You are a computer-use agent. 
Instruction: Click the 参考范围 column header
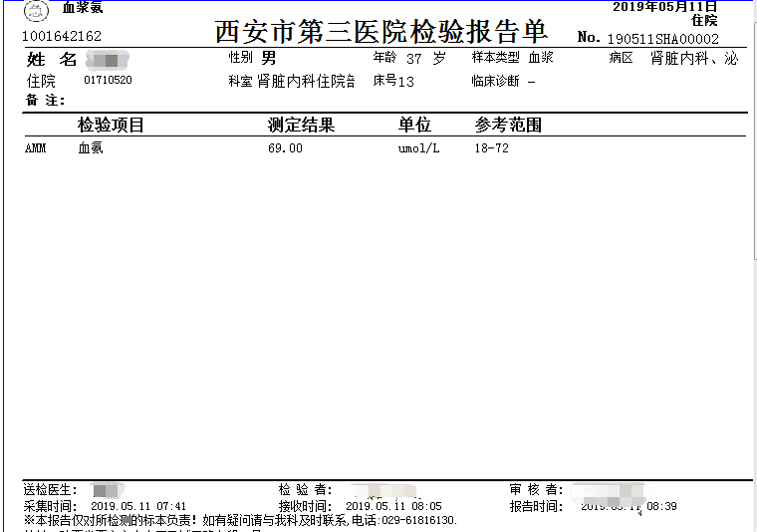pyautogui.click(x=508, y=126)
